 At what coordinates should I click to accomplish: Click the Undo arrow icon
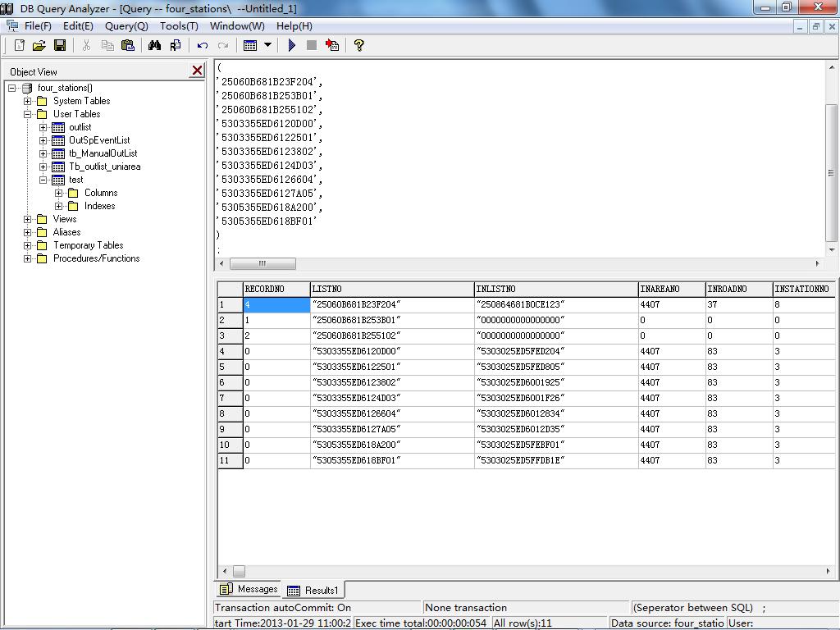202,46
